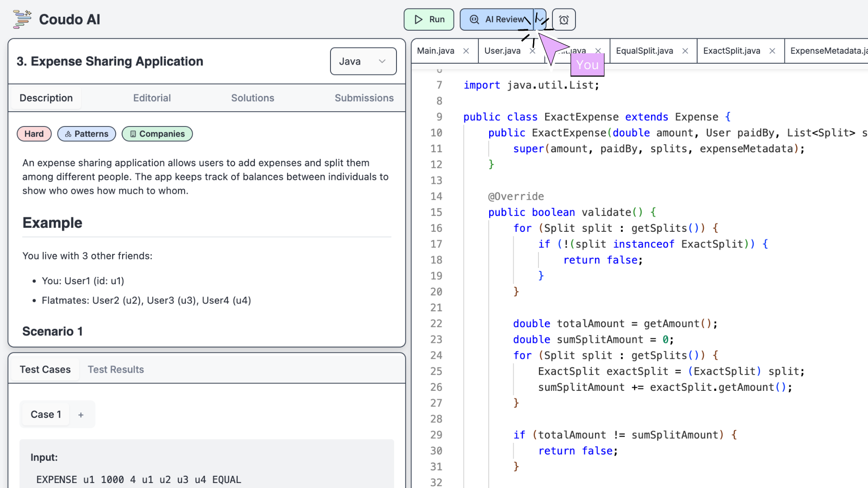Close the EqualSplit.java tab
This screenshot has height=488, width=868.
[x=685, y=51]
